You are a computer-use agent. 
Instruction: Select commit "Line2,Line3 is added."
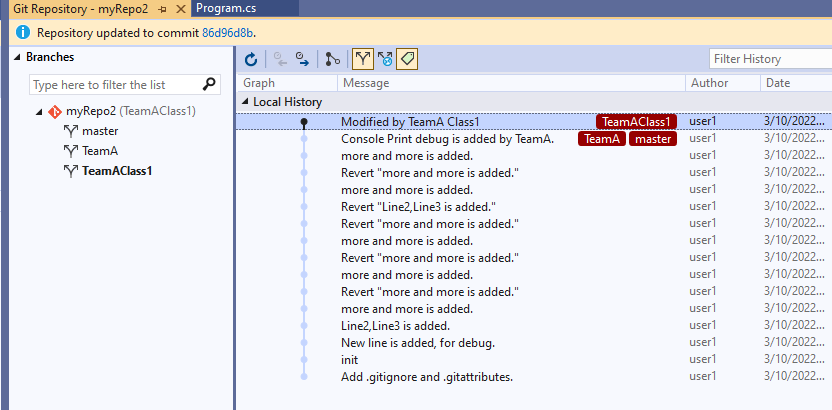tap(395, 326)
